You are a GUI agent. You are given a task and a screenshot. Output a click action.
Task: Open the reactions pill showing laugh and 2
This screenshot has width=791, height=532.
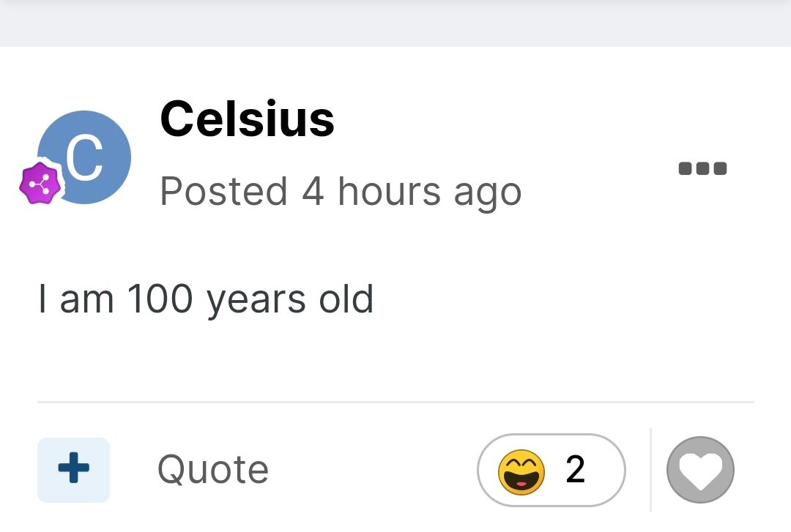[551, 471]
